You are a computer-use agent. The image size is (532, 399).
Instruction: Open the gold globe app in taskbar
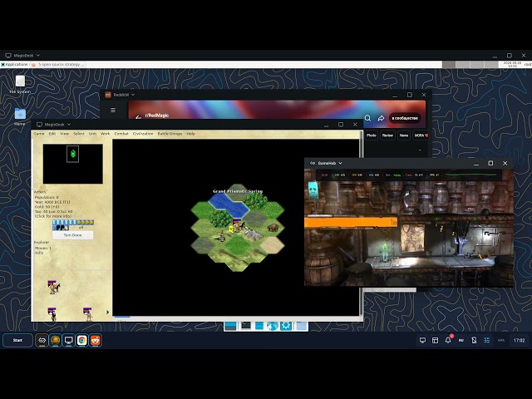[x=56, y=340]
